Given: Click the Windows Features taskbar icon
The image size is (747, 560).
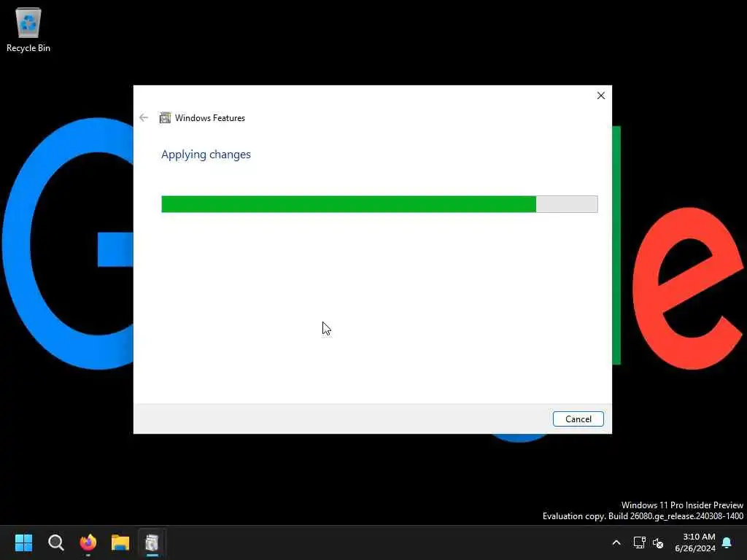Looking at the screenshot, I should [x=152, y=542].
